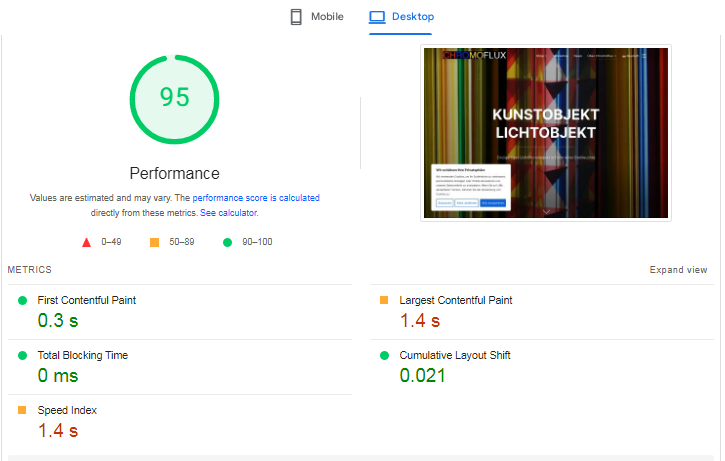Click the website screenshot thumbnail

(546, 133)
